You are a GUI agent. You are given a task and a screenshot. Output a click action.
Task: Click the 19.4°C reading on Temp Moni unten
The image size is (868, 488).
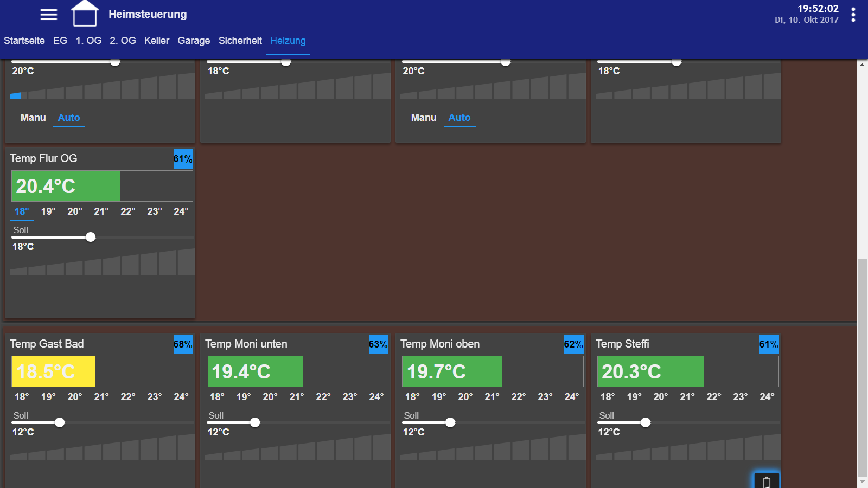pos(241,372)
